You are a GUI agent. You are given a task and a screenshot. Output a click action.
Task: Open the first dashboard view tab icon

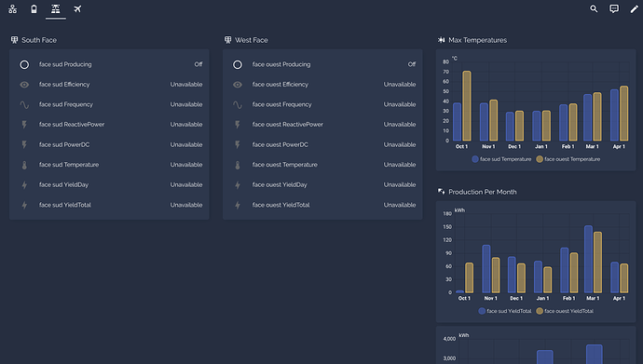(x=13, y=9)
